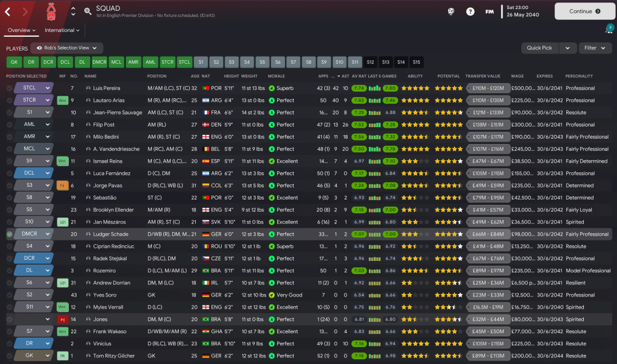Click the back navigation arrow

[x=8, y=11]
